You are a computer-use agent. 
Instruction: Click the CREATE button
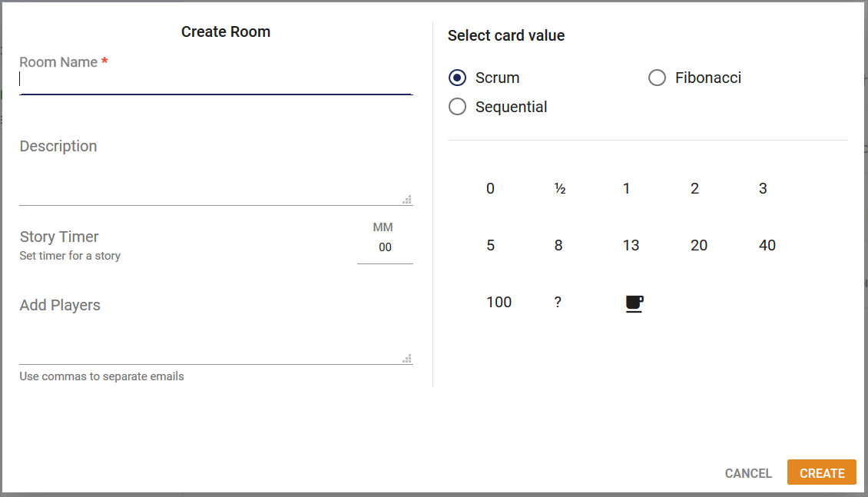point(821,472)
